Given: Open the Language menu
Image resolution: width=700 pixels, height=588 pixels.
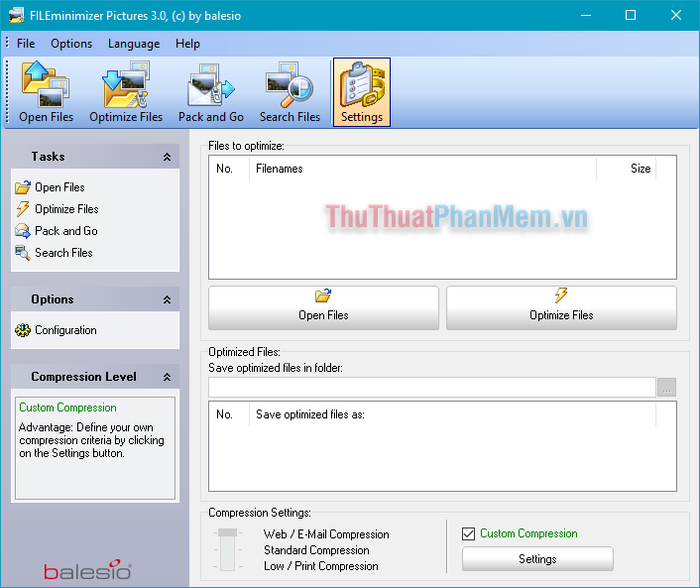Looking at the screenshot, I should point(133,44).
